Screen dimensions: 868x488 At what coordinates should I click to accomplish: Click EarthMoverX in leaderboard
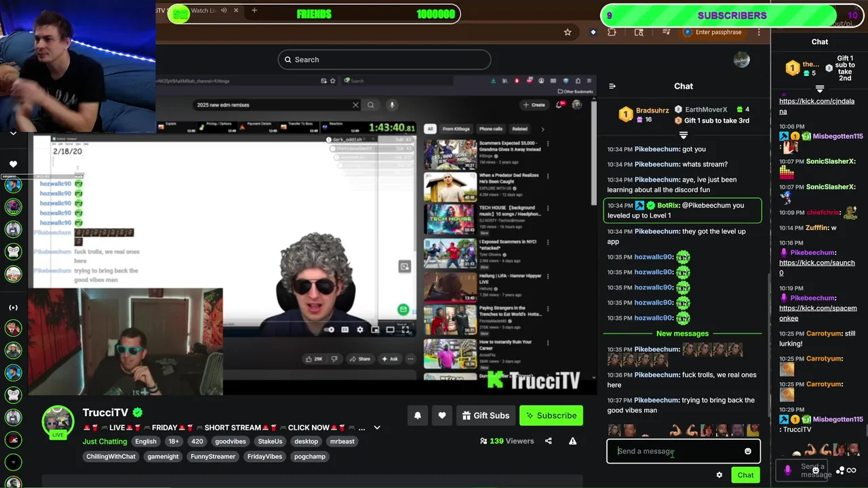pyautogui.click(x=706, y=109)
